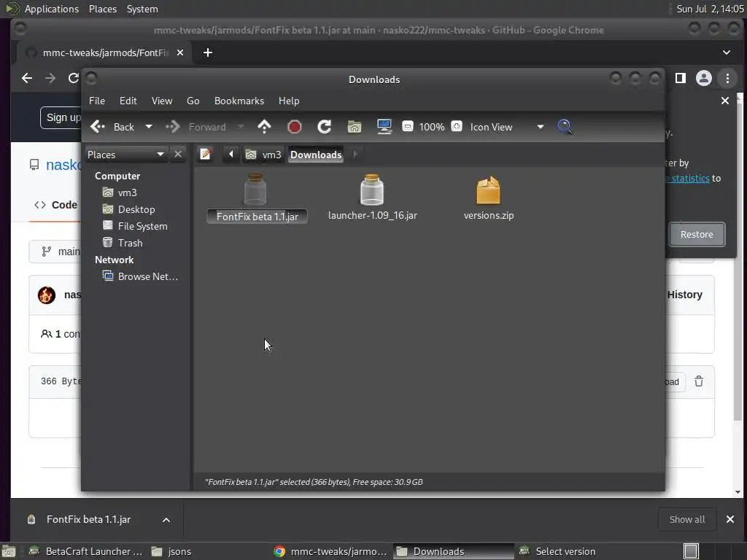Open downloaded FontFix beta 1.1.jar in shelf
Viewport: 747px width, 560px height.
click(x=88, y=519)
